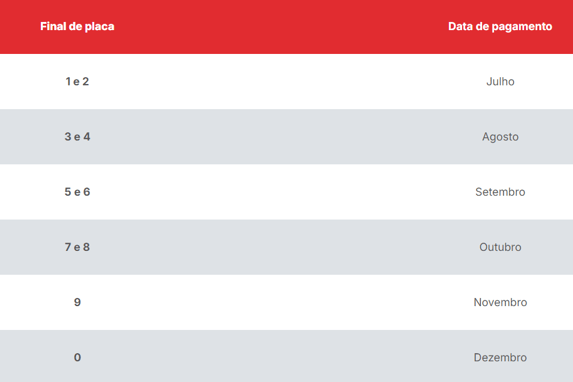This screenshot has height=382, width=573.
Task: Select the '1 e 2' plate cell
Action: click(77, 82)
